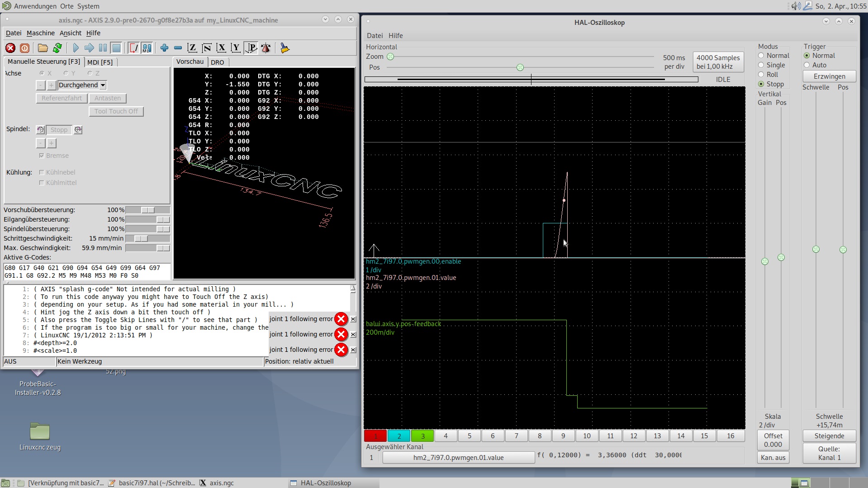The width and height of the screenshot is (868, 488).
Task: Select trigger Auto radio button
Action: 806,65
